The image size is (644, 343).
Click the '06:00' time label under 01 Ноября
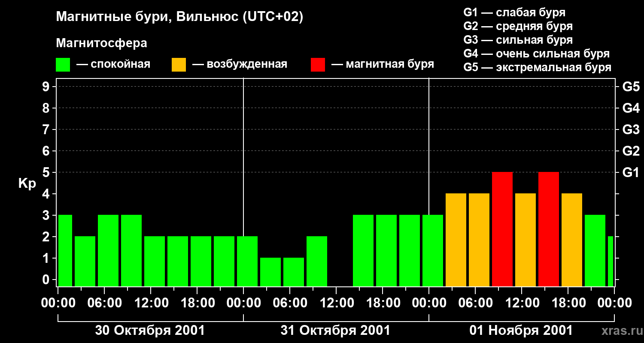click(475, 303)
